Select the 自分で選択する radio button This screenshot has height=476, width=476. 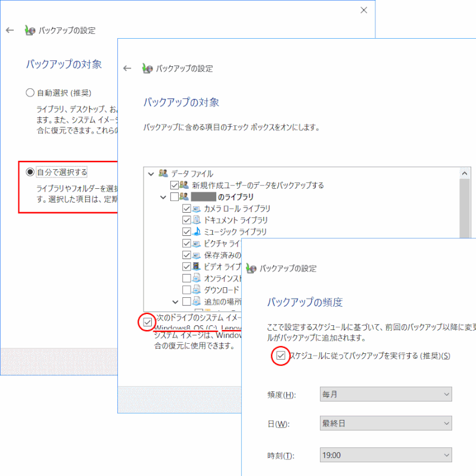tap(30, 172)
